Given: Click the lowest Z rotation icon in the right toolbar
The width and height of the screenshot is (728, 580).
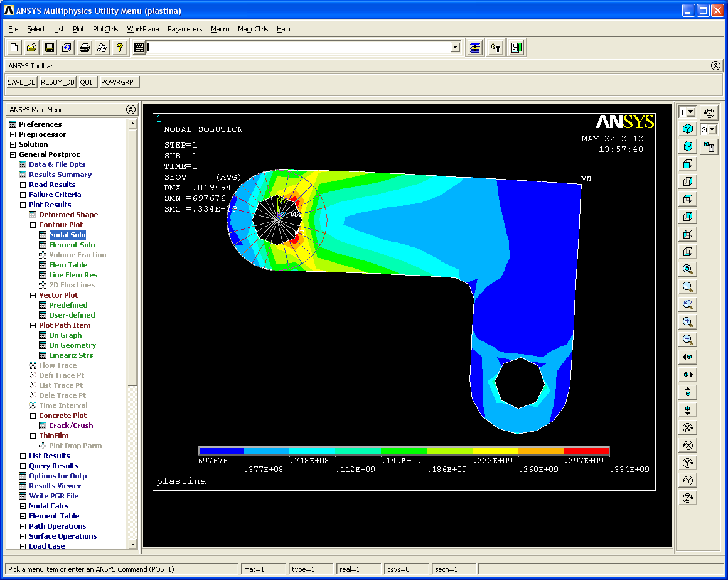Looking at the screenshot, I should 688,498.
